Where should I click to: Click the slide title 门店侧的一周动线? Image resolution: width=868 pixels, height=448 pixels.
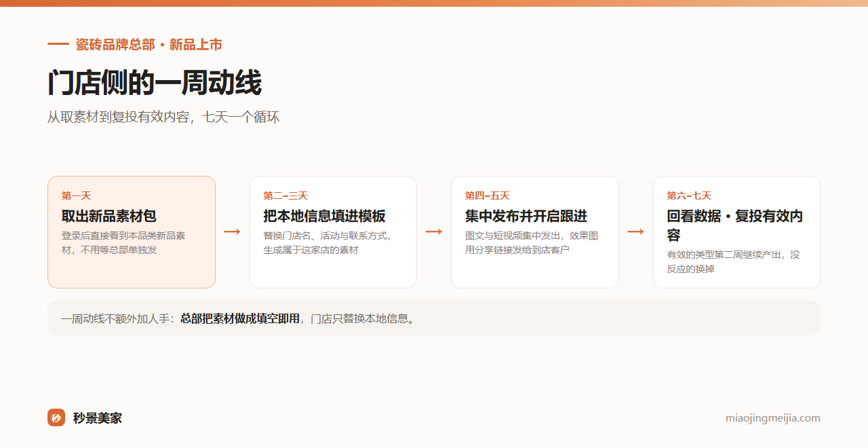pos(155,83)
